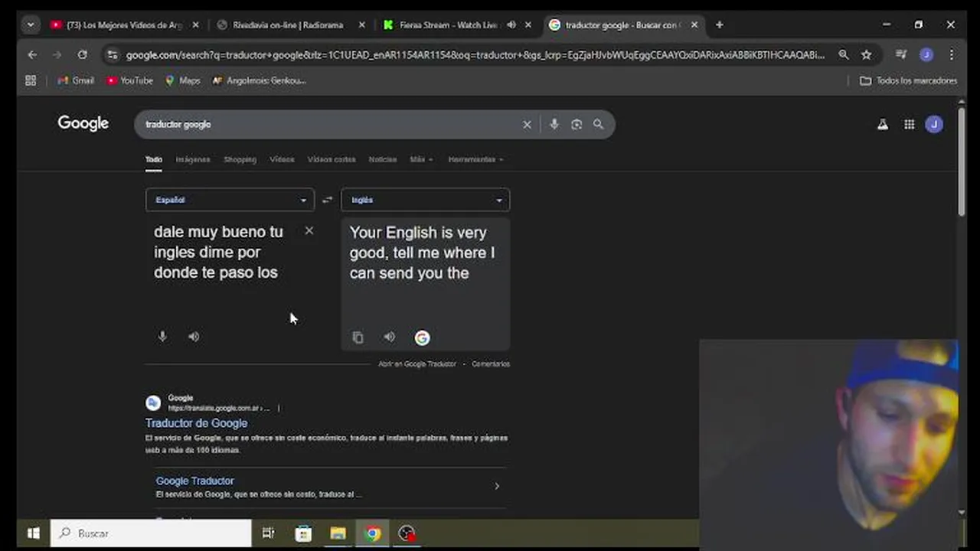980x551 pixels.
Task: View site information for google.com
Action: pyautogui.click(x=113, y=54)
